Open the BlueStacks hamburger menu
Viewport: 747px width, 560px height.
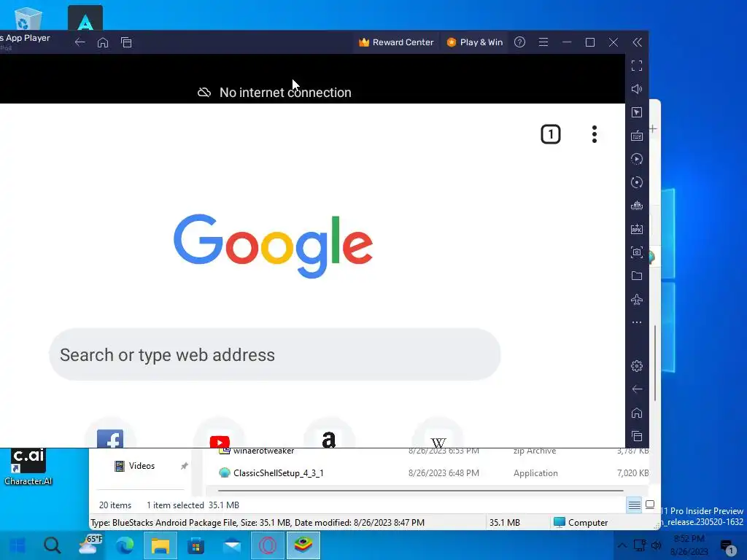(543, 42)
